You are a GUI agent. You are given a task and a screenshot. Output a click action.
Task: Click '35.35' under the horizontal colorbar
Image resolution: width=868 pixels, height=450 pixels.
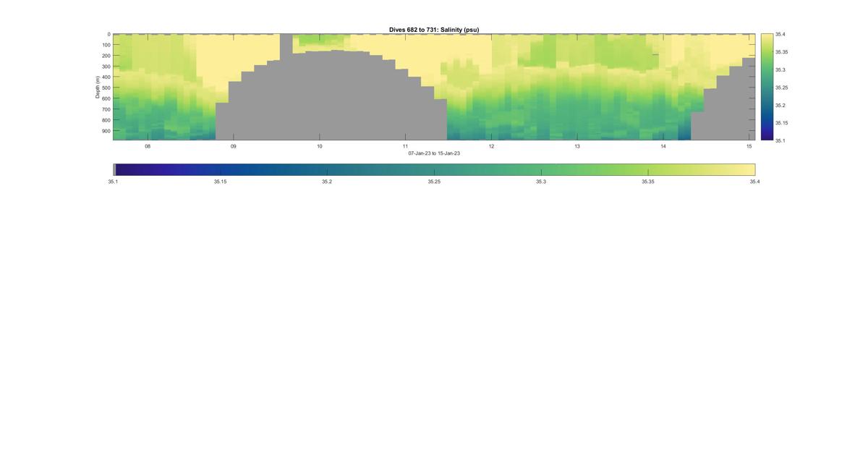(x=648, y=182)
